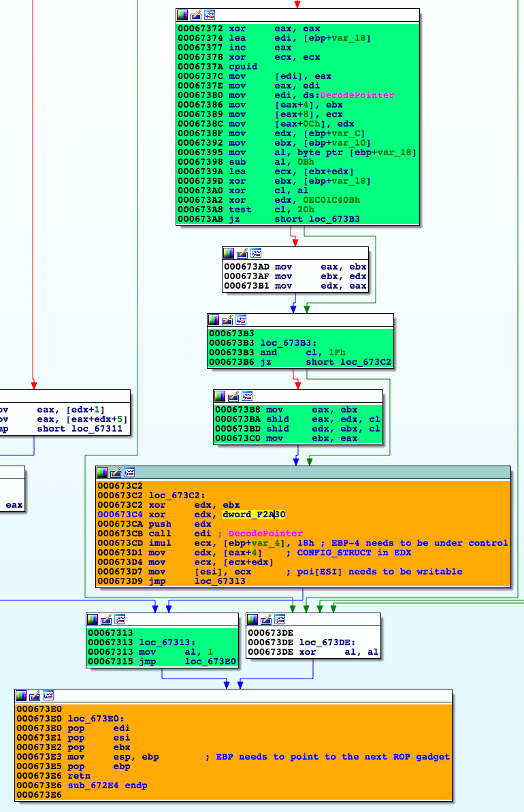
Task: Click the node color icon on loc_67313 block
Action: point(93,619)
